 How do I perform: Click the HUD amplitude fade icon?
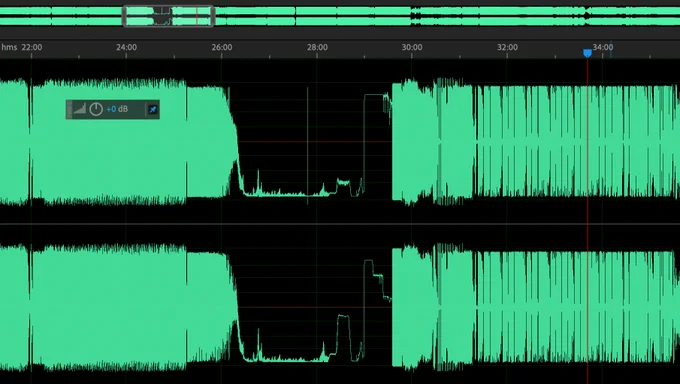[80, 109]
